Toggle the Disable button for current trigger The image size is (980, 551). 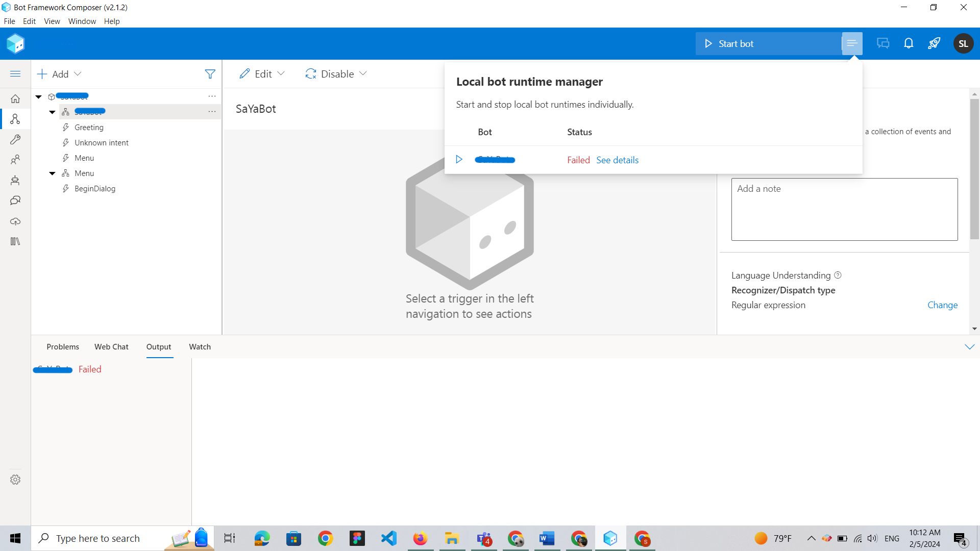[x=336, y=73]
